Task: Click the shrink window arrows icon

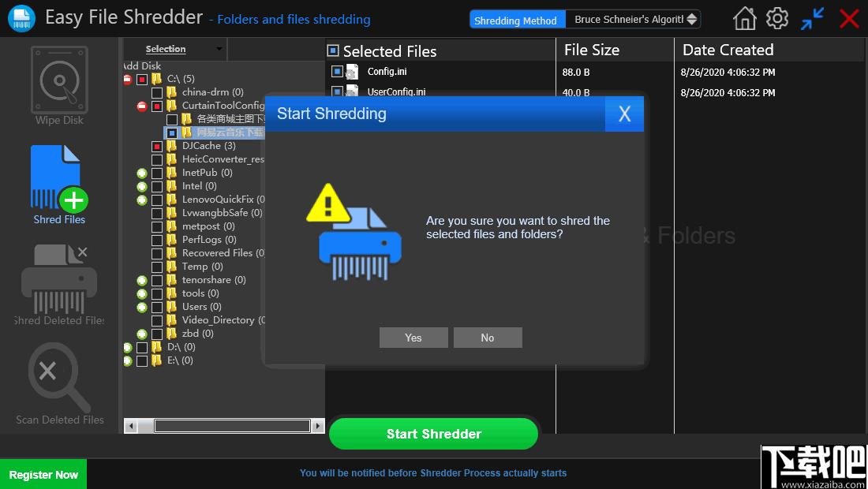Action: 812,19
